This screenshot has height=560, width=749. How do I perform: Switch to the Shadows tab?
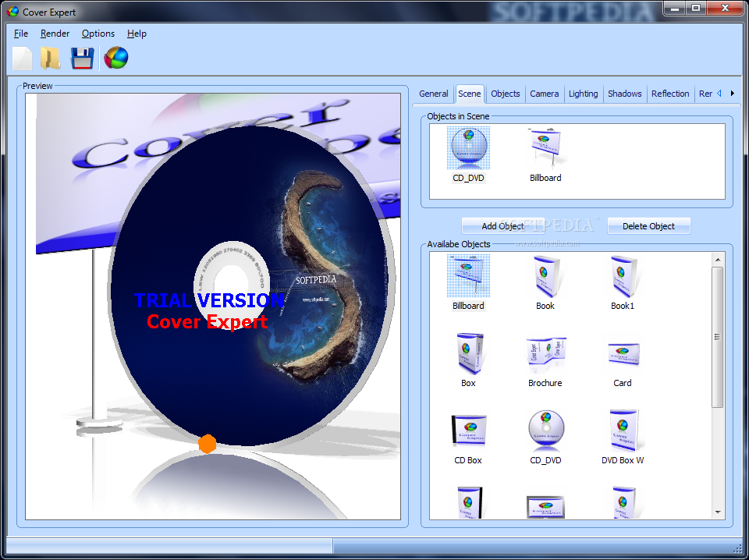pos(624,94)
